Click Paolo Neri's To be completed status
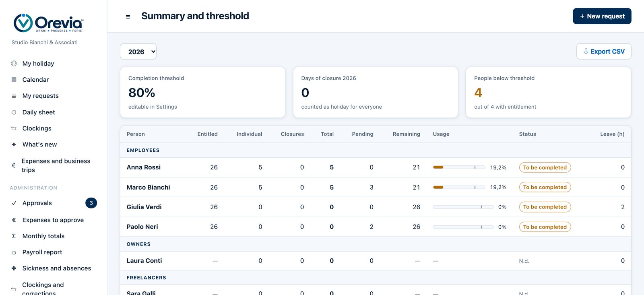 tap(545, 227)
